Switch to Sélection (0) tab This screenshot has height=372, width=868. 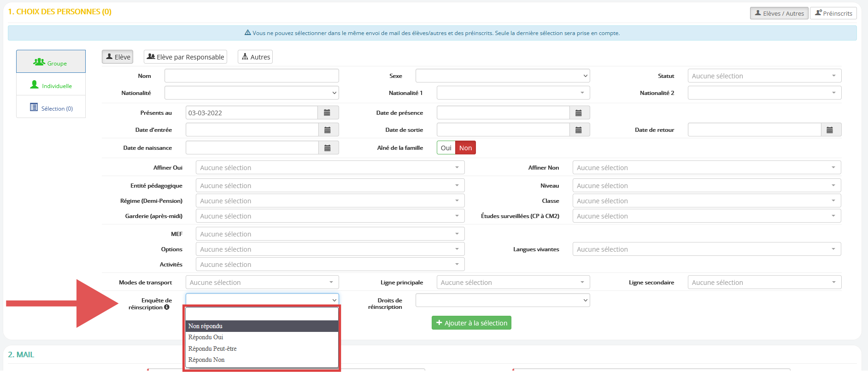(51, 108)
